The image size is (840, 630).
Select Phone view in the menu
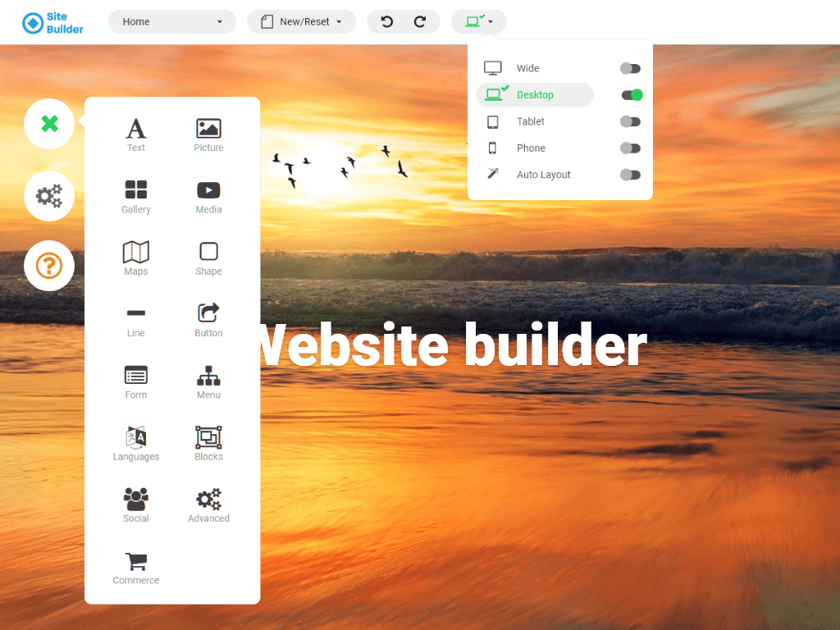point(535,148)
